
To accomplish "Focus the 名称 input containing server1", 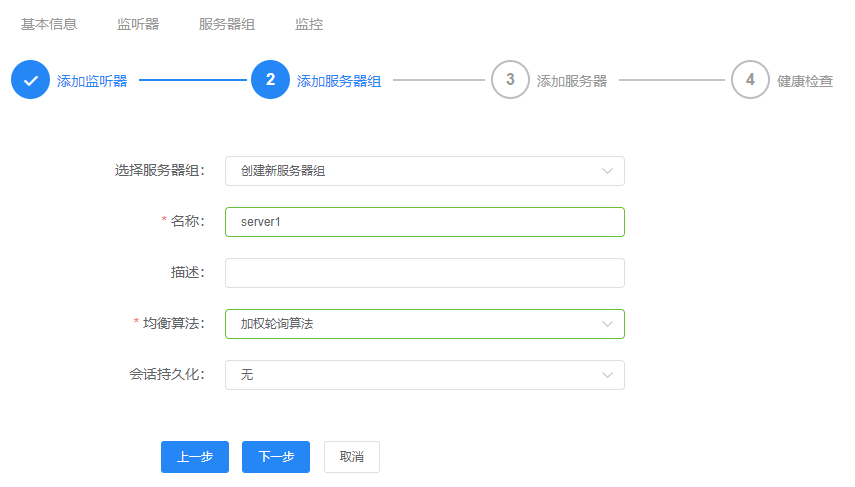I will click(424, 222).
